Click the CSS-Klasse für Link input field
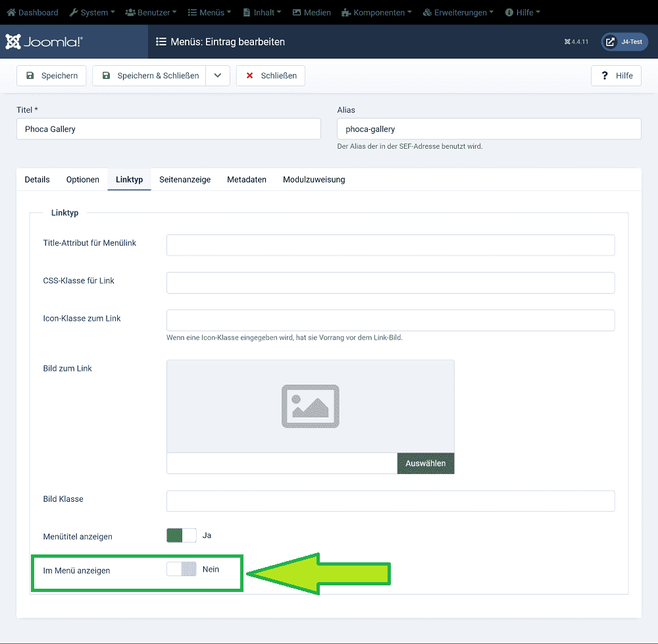This screenshot has width=658, height=644. coord(390,283)
